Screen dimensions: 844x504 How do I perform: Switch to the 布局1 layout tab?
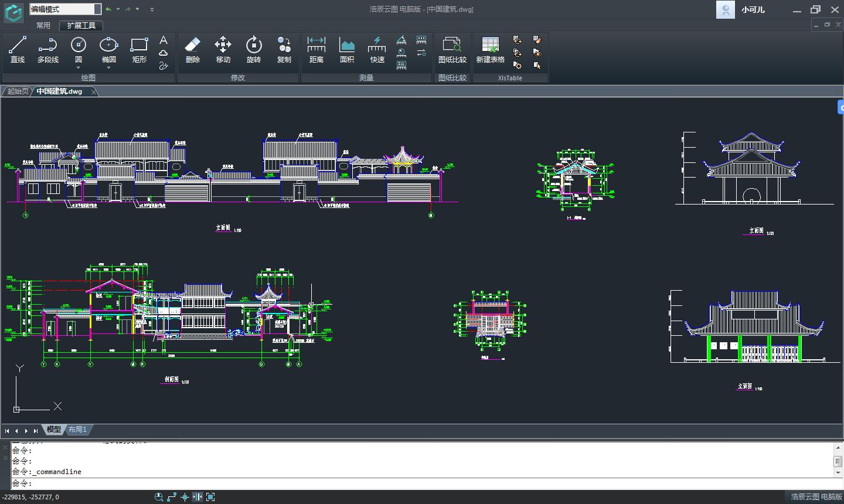pyautogui.click(x=77, y=430)
